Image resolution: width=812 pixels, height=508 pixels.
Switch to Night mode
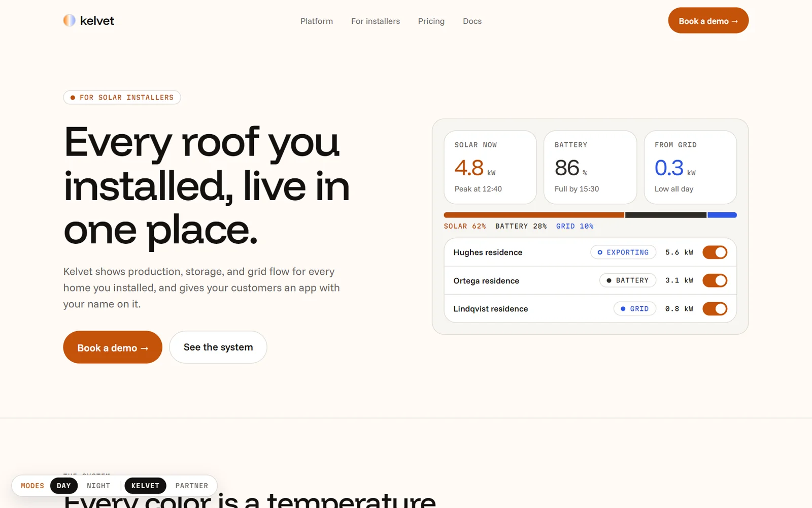(98, 486)
